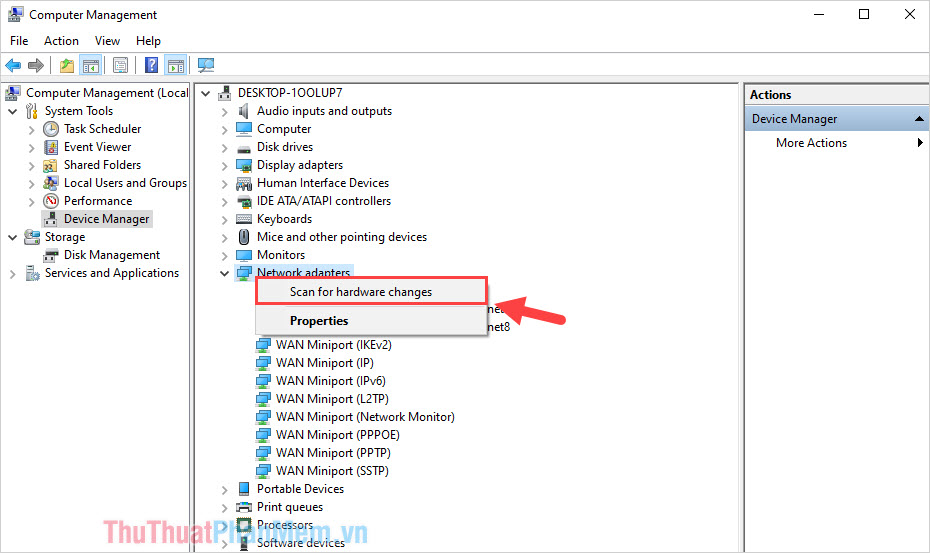
Task: Click the Forward arrow toolbar icon
Action: [x=36, y=65]
